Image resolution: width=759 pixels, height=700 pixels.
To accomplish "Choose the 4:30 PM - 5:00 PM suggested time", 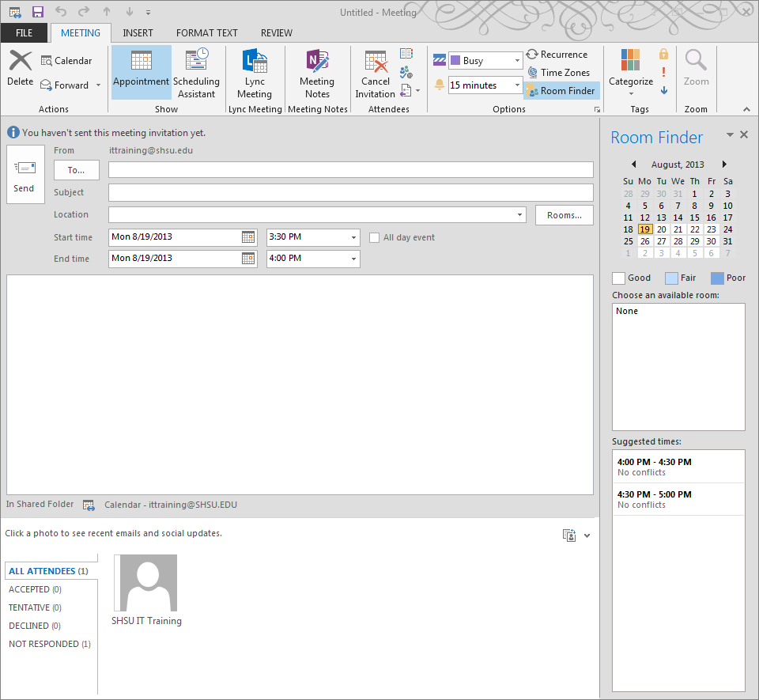I will tap(678, 499).
